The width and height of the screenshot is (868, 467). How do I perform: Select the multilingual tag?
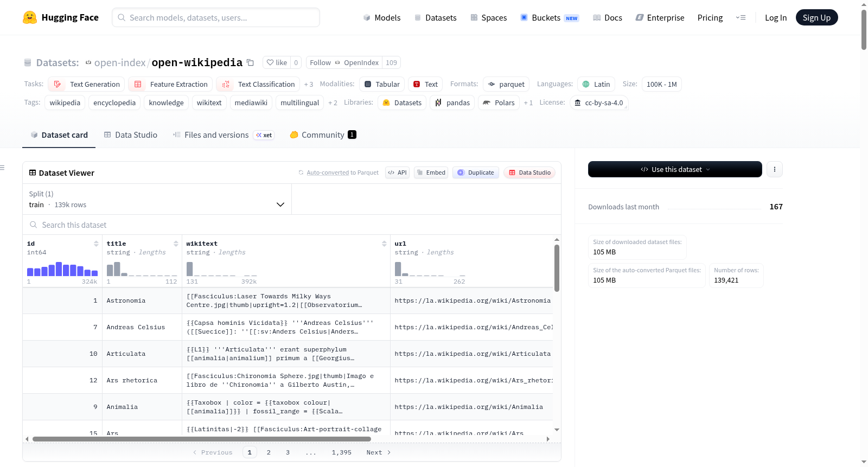tap(299, 103)
